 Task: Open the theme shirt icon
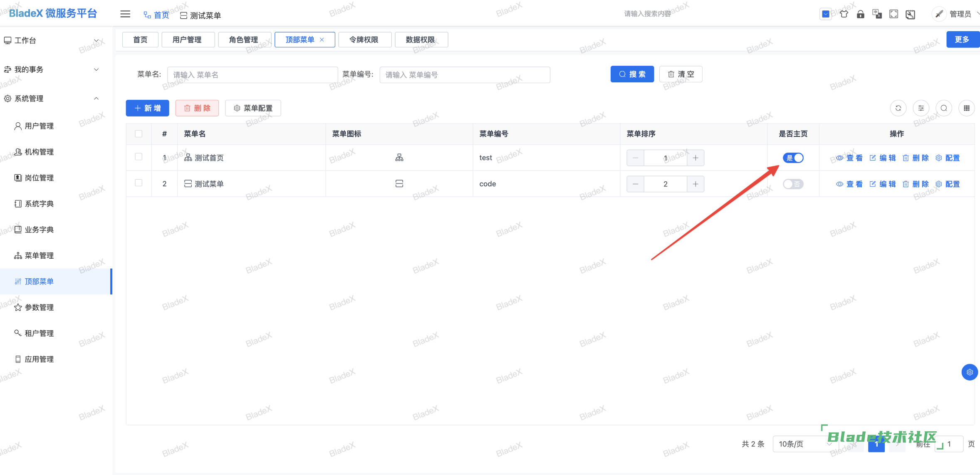[844, 14]
